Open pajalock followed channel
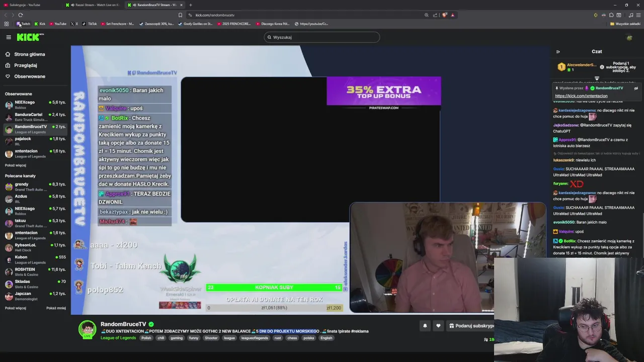Screen dimensions: 644x362 point(35,141)
